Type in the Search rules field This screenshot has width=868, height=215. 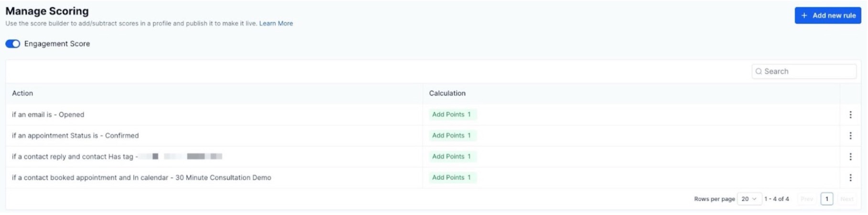click(x=808, y=72)
